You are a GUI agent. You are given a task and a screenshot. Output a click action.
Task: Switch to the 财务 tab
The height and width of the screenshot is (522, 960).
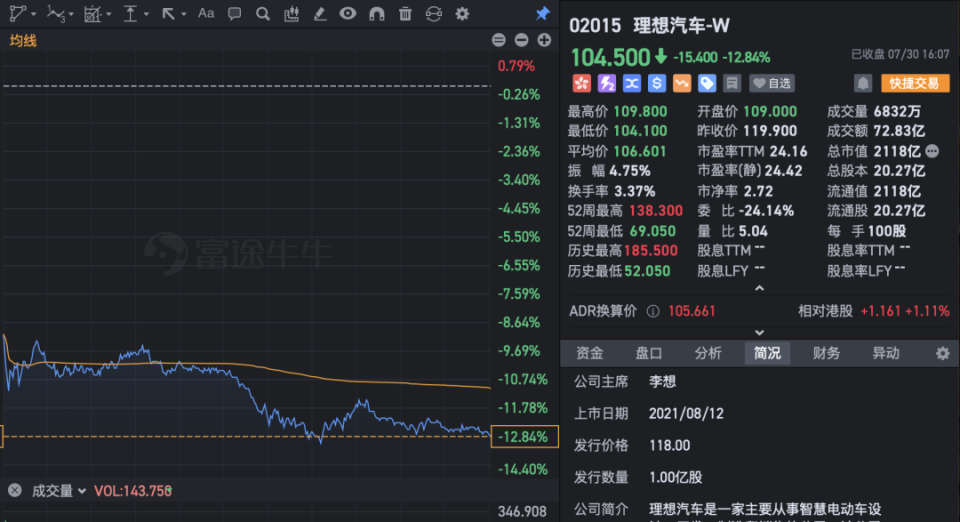tap(827, 353)
